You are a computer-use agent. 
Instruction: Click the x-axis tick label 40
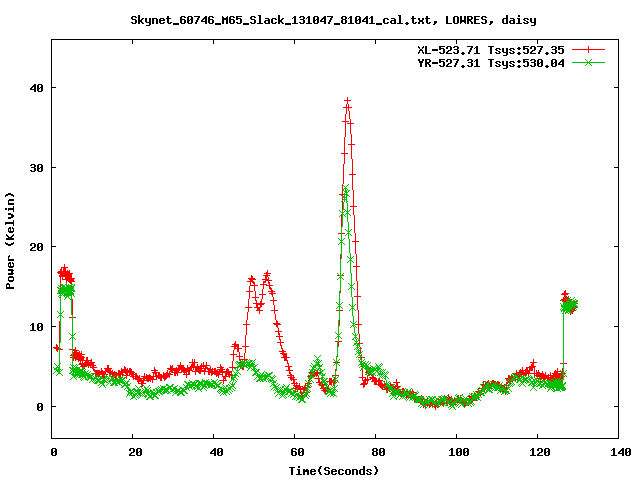(x=216, y=452)
